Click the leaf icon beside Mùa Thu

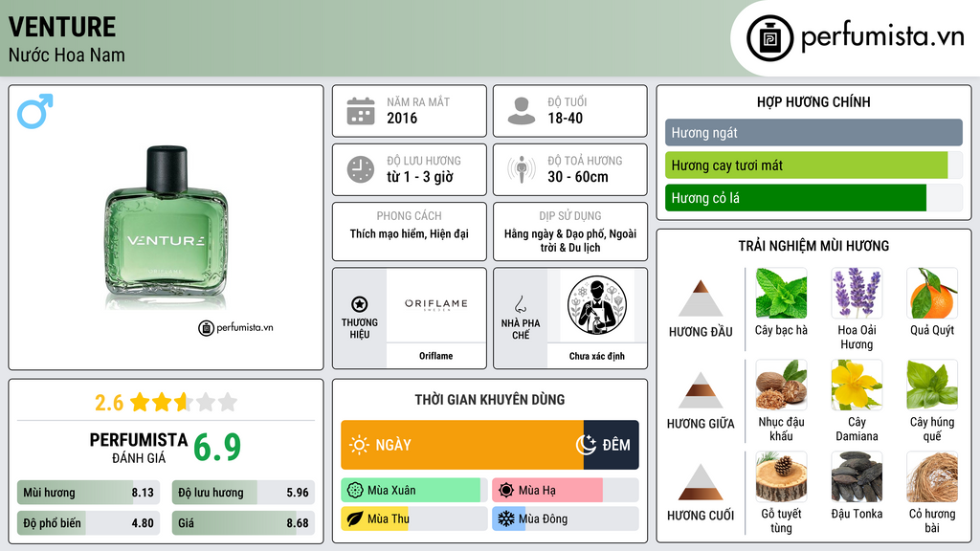coord(355,518)
